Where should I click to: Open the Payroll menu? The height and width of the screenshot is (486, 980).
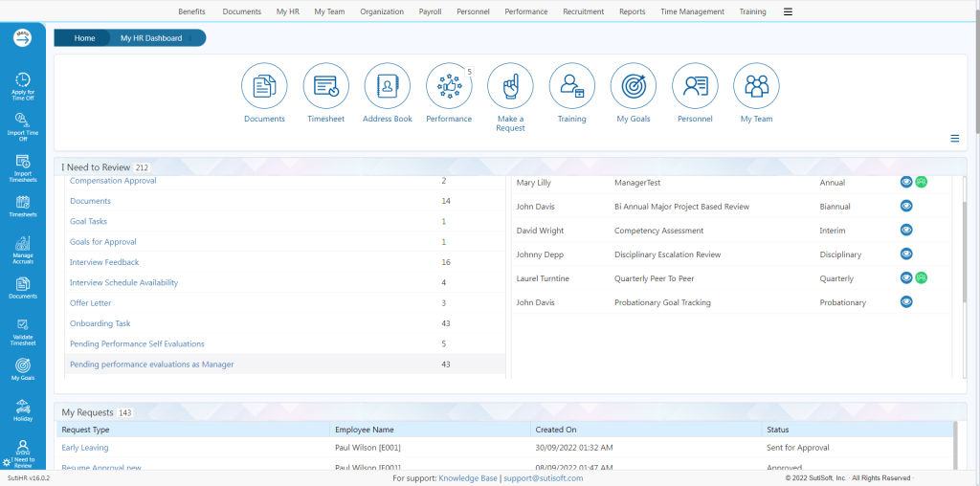tap(432, 11)
